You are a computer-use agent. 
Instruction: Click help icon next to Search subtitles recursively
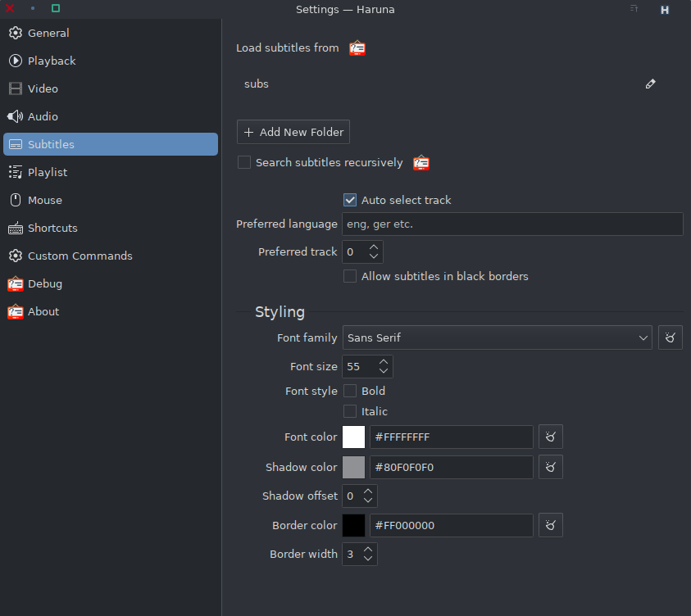coord(421,163)
